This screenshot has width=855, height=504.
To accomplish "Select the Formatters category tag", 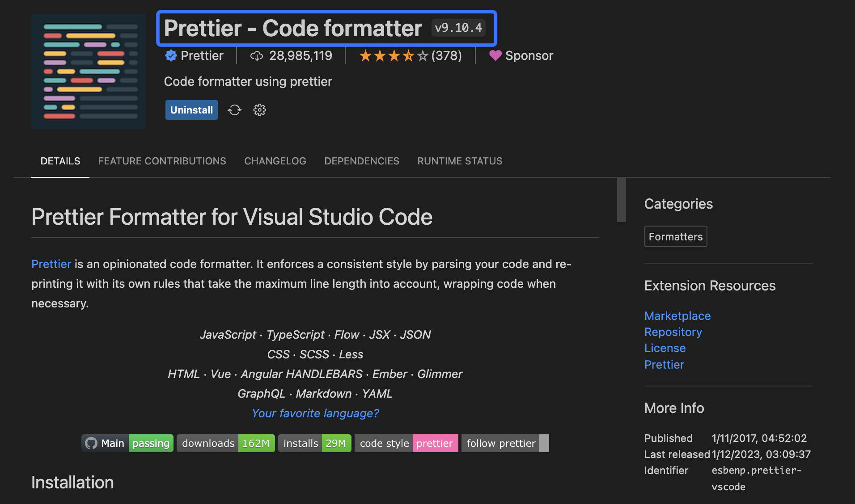I will pos(676,236).
